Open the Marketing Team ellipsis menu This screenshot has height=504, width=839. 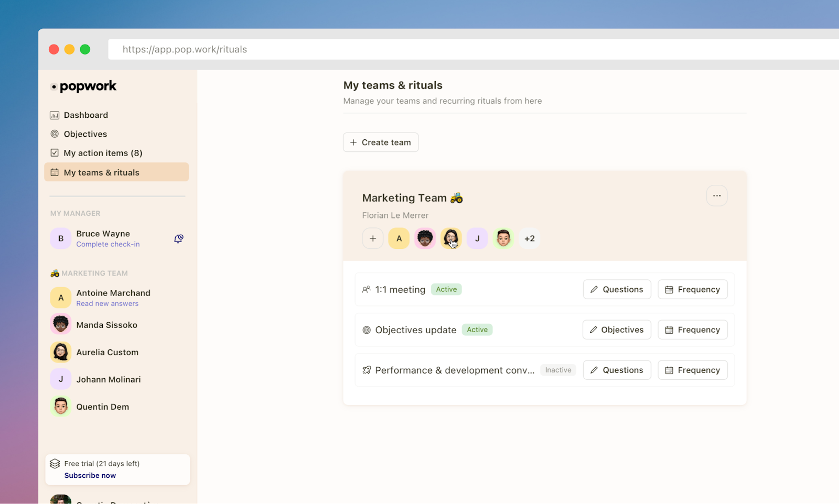click(x=717, y=195)
